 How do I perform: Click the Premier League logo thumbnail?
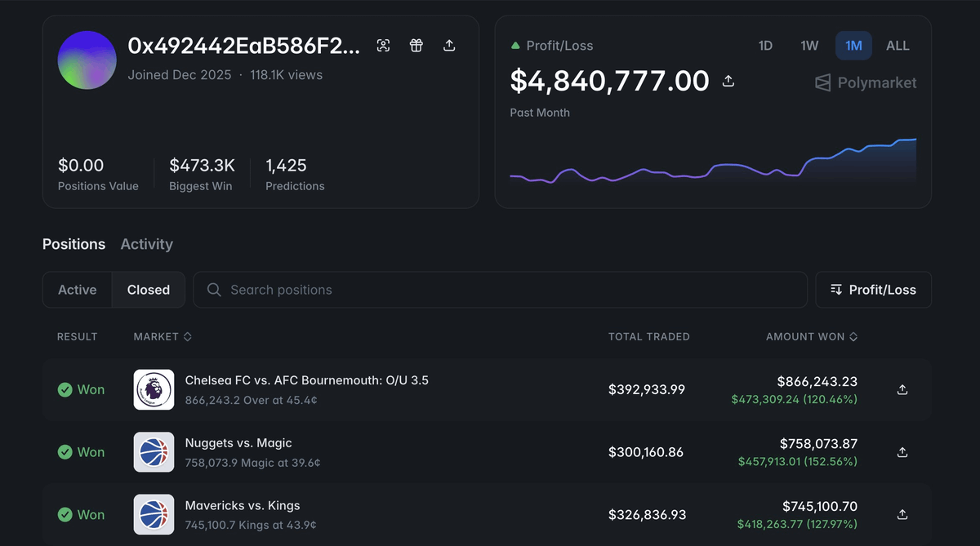(154, 389)
